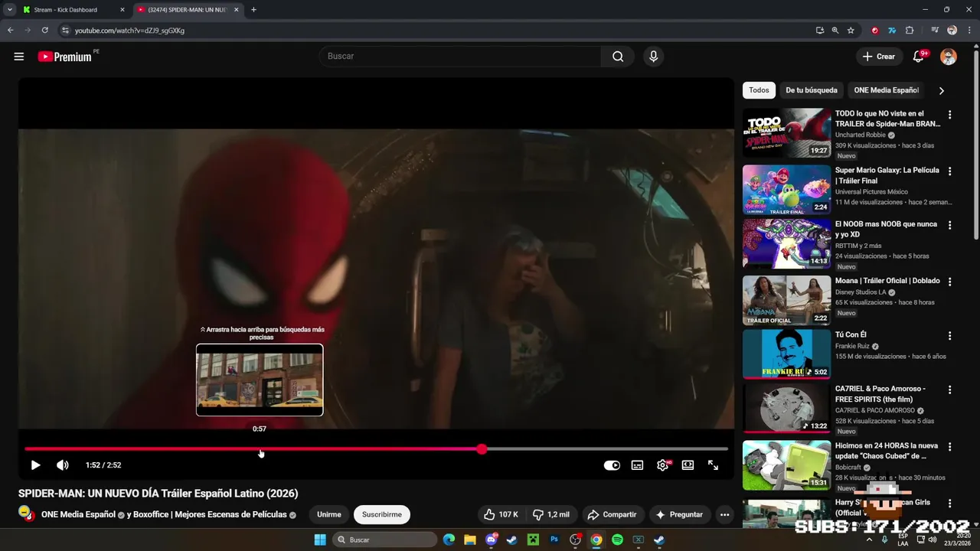Play the video with the play button

click(x=35, y=465)
